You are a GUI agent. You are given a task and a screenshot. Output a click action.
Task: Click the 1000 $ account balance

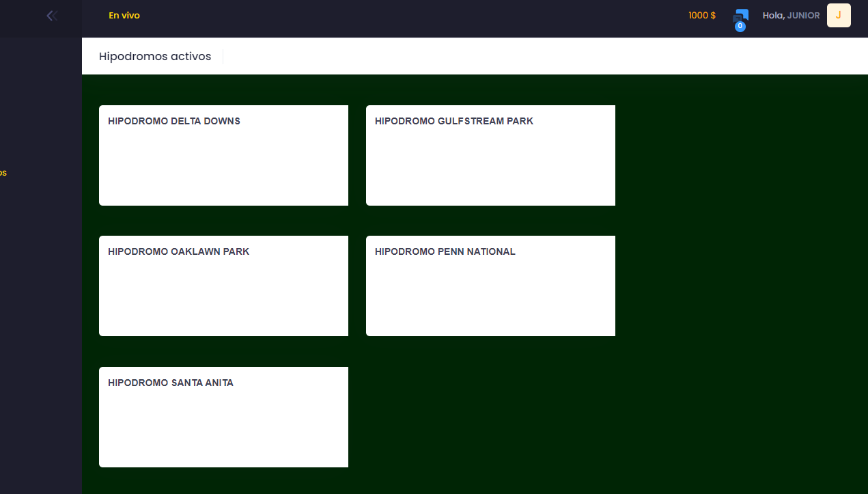click(701, 15)
